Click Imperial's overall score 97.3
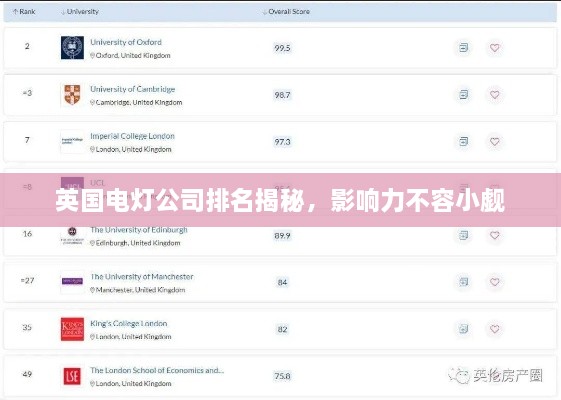Viewport: 561px width, 400px height. pyautogui.click(x=282, y=142)
